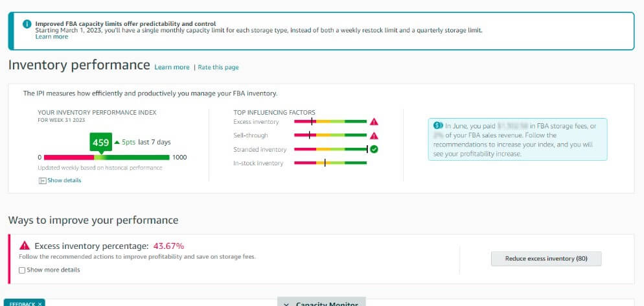Open Learn more next to Inventory performance
Screen dimensions: 644x306
(172, 67)
